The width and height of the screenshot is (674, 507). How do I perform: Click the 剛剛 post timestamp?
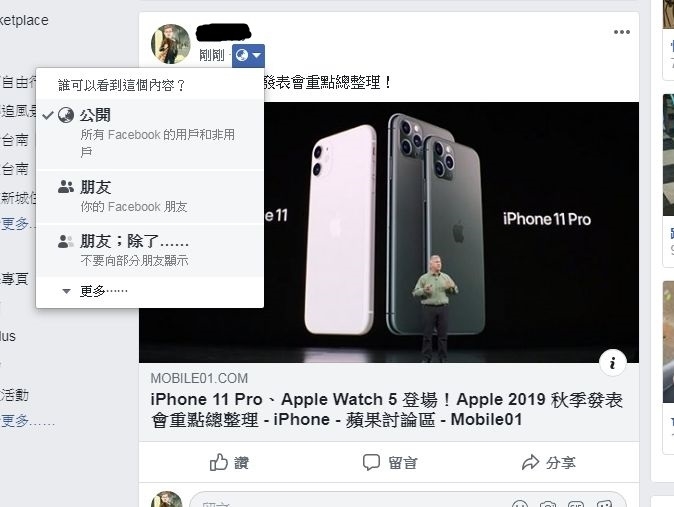212,55
